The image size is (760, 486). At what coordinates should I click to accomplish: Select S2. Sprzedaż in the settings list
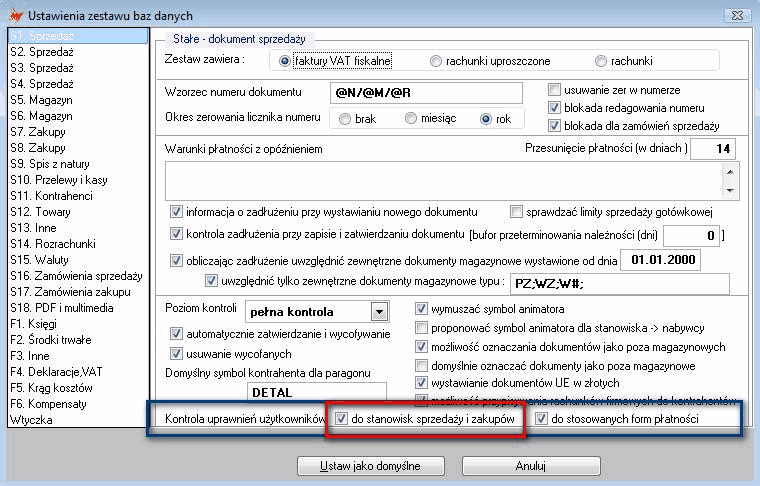(x=79, y=52)
